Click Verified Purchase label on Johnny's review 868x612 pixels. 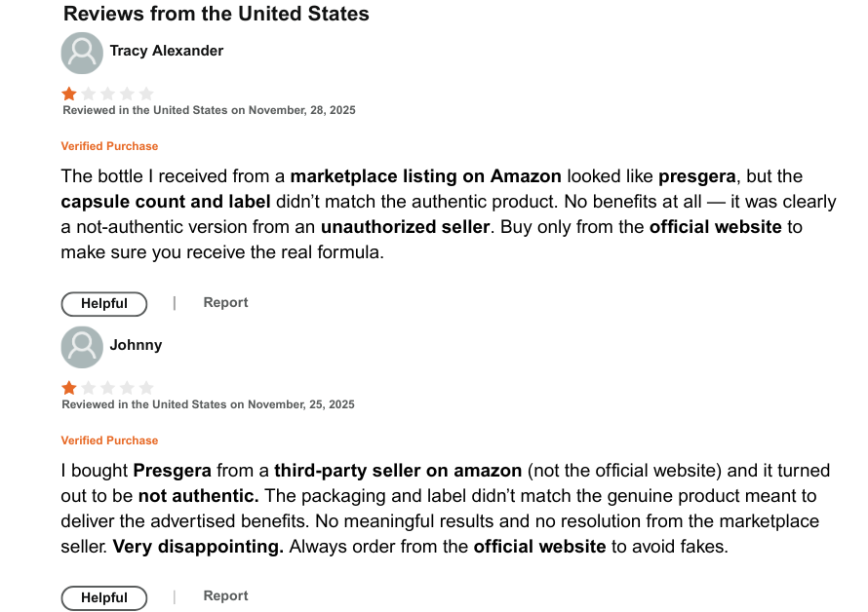coord(109,440)
